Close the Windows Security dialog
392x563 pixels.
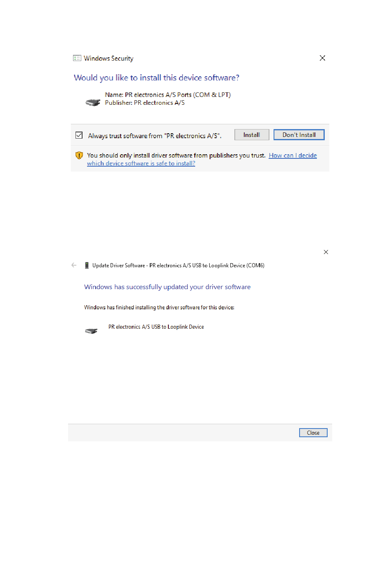(322, 58)
